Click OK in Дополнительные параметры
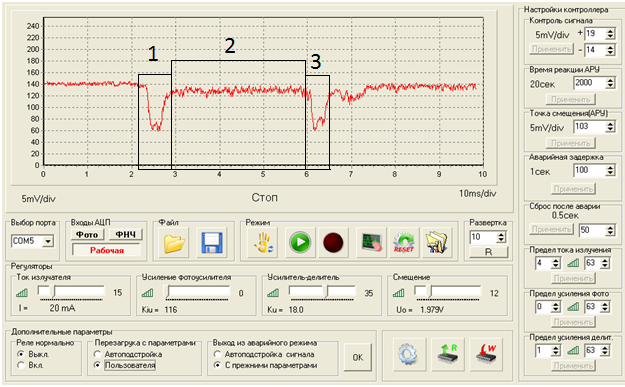The width and height of the screenshot is (625, 387). click(x=358, y=358)
